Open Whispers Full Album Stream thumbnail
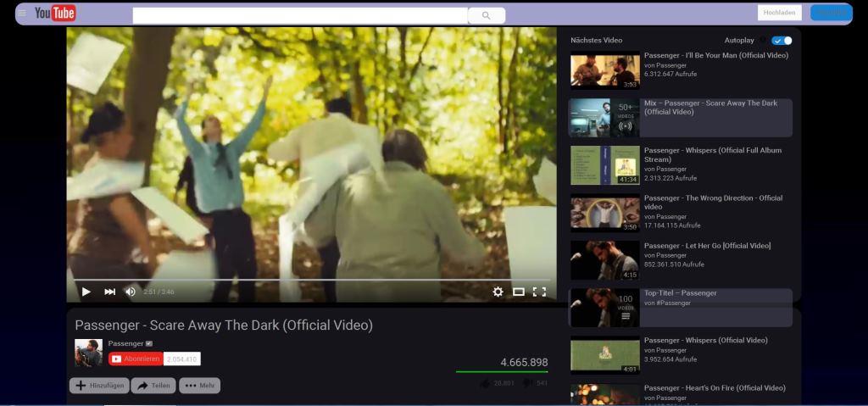This screenshot has height=406, width=868. pyautogui.click(x=605, y=165)
